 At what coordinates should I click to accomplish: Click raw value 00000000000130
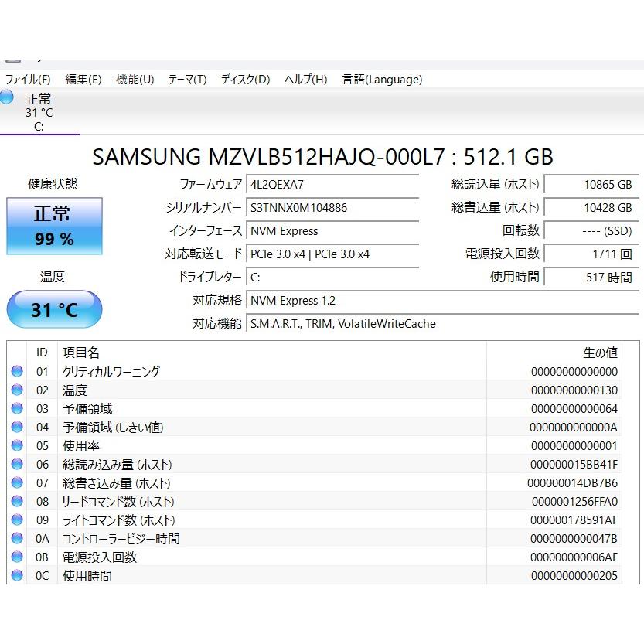(x=574, y=390)
